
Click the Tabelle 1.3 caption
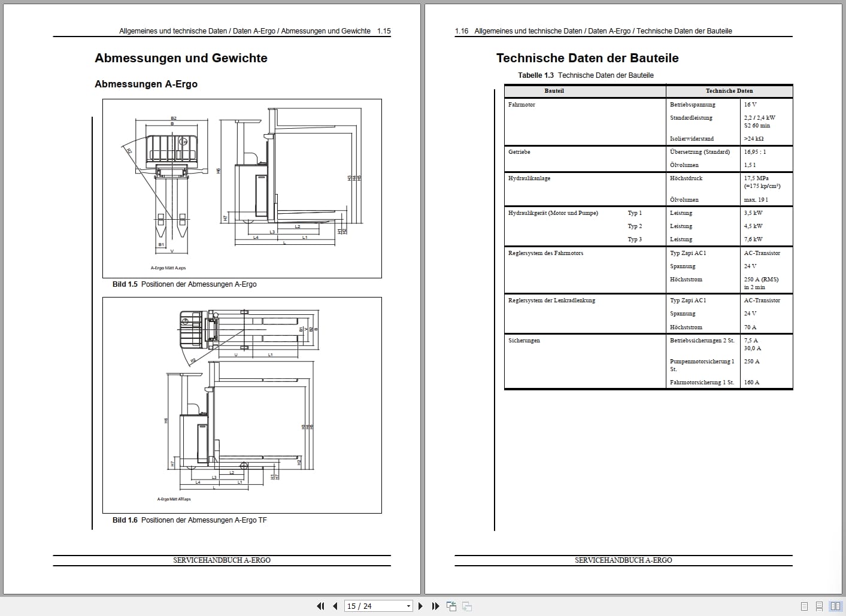[x=587, y=75]
